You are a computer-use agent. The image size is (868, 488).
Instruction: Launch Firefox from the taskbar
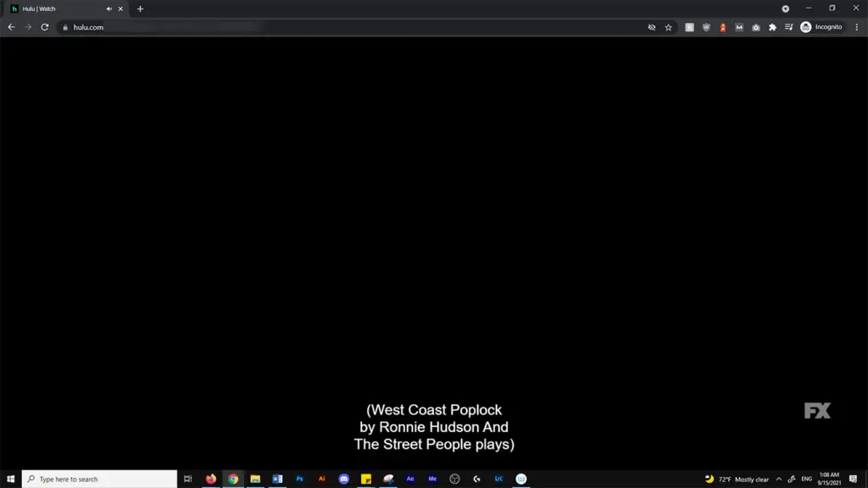211,480
